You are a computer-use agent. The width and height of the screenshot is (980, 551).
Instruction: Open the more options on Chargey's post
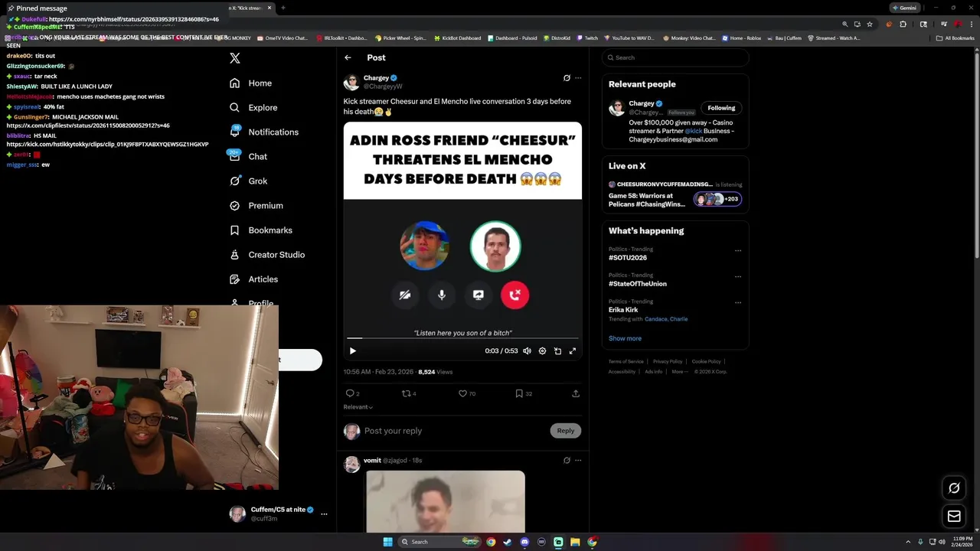[578, 78]
